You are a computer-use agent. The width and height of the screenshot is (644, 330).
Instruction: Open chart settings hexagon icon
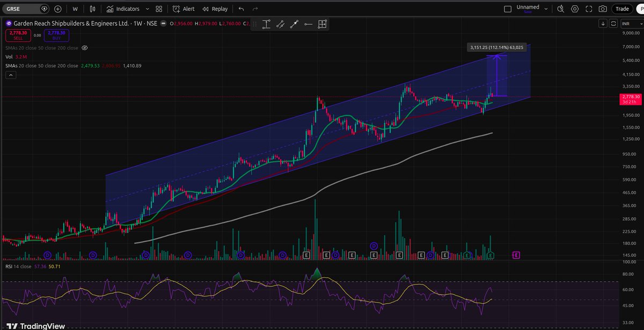coord(575,9)
